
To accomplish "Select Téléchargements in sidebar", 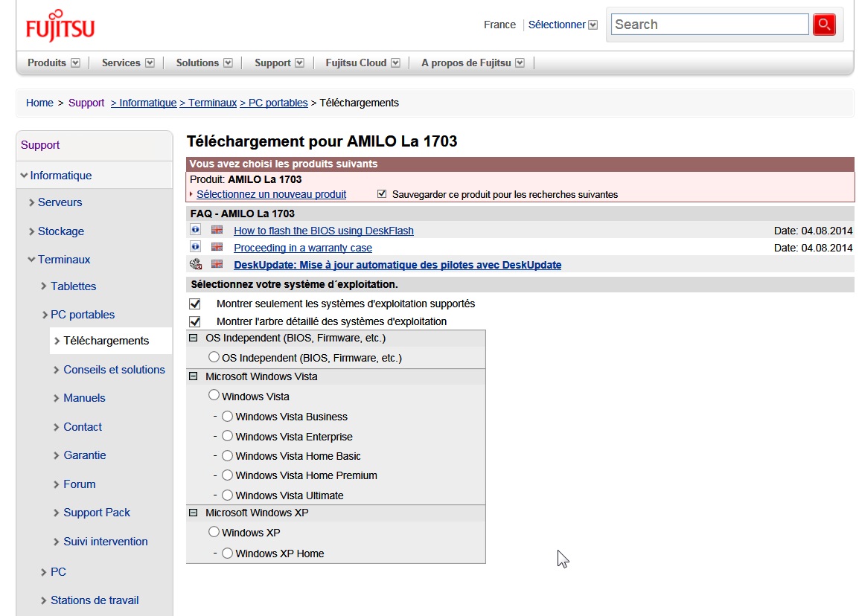I will (x=106, y=341).
